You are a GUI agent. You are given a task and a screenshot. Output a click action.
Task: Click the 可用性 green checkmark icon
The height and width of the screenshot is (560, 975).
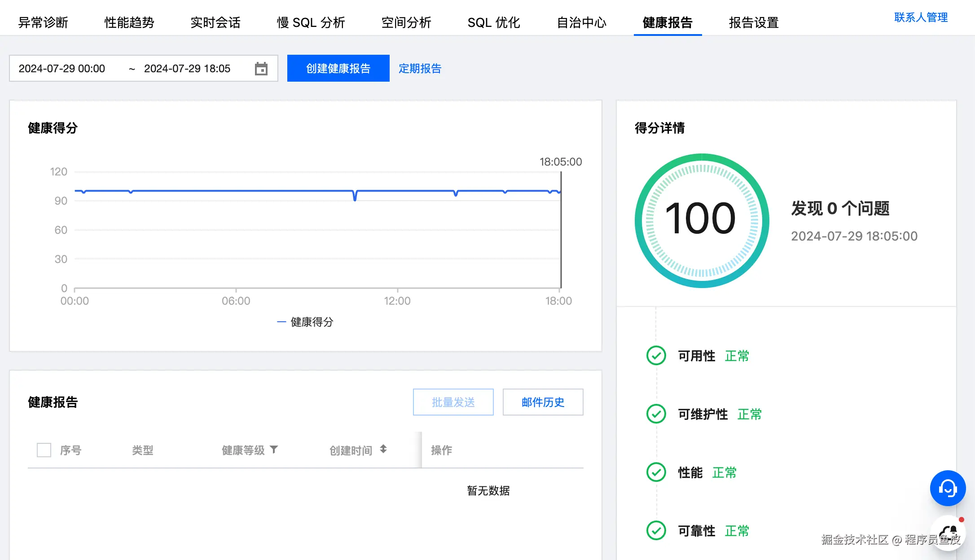tap(656, 355)
